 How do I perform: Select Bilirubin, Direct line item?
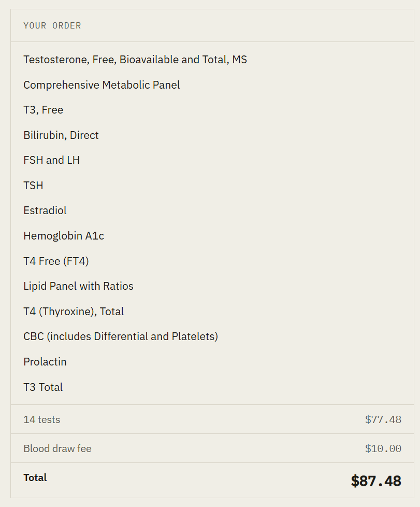coord(61,135)
